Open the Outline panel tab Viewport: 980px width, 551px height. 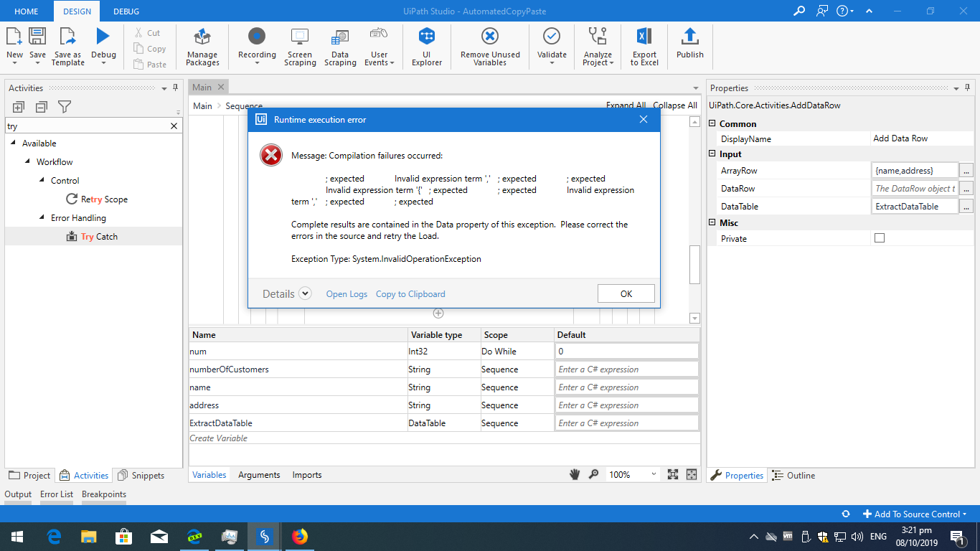click(793, 475)
